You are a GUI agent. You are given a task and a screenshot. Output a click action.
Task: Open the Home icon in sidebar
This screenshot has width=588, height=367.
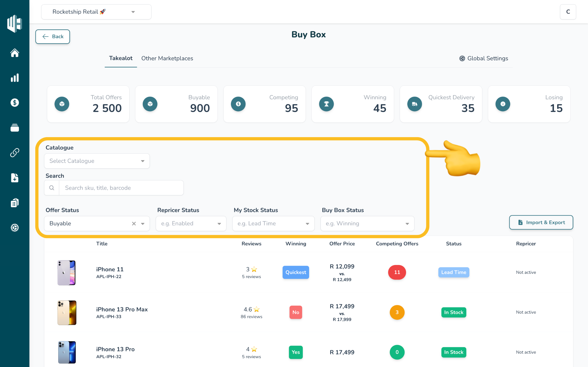tap(15, 53)
